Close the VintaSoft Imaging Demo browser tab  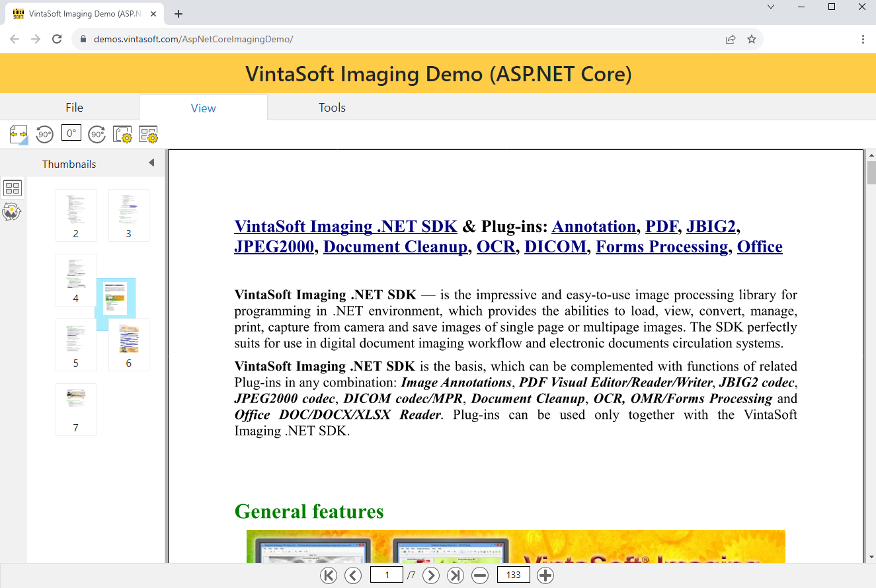coord(154,14)
